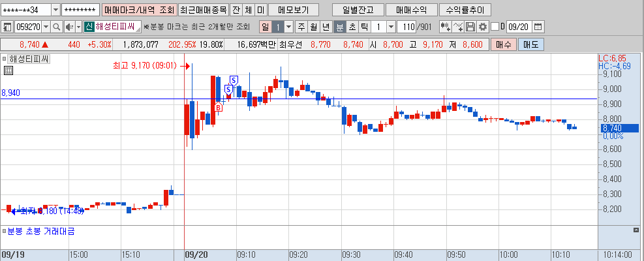The height and width of the screenshot is (261, 644).
Task: Click the upper S sell marker on chart
Action: click(x=234, y=80)
